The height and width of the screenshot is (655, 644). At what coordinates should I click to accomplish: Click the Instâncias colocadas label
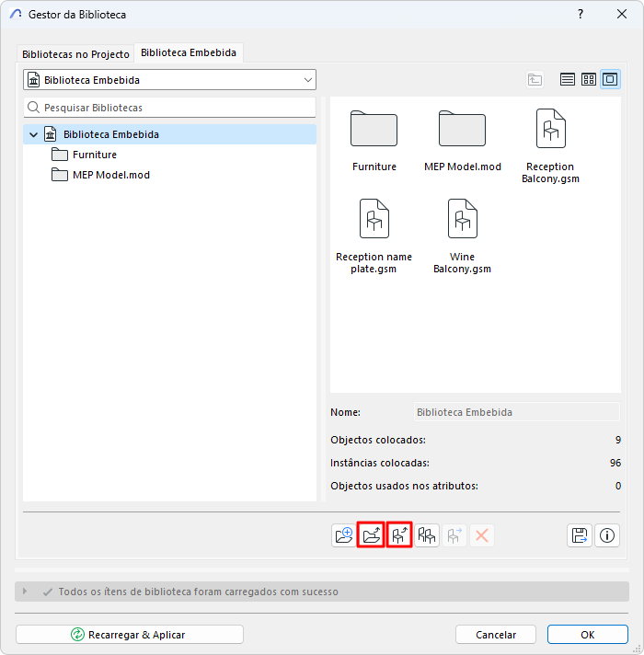pos(380,463)
